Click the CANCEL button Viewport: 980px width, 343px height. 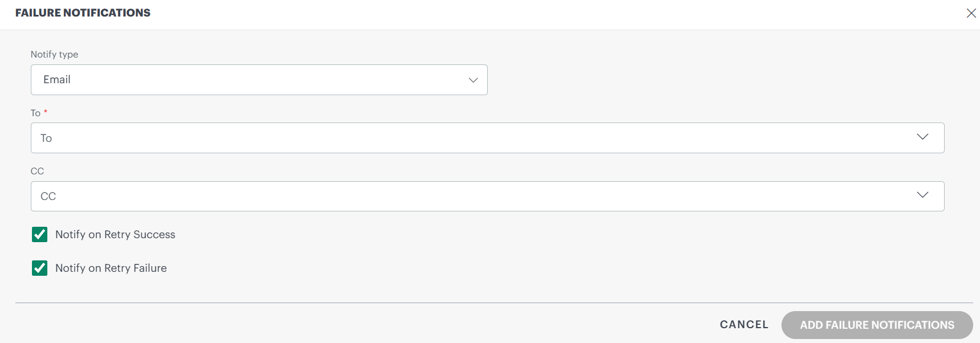click(x=743, y=324)
